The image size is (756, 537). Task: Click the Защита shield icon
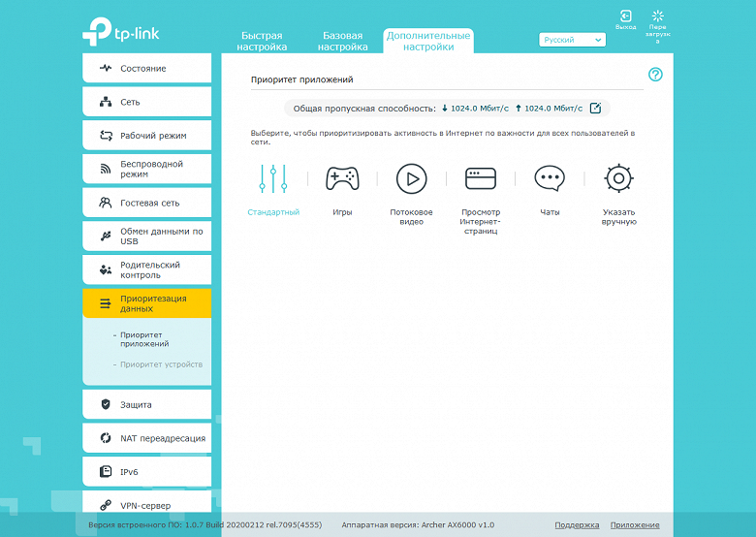click(x=106, y=404)
